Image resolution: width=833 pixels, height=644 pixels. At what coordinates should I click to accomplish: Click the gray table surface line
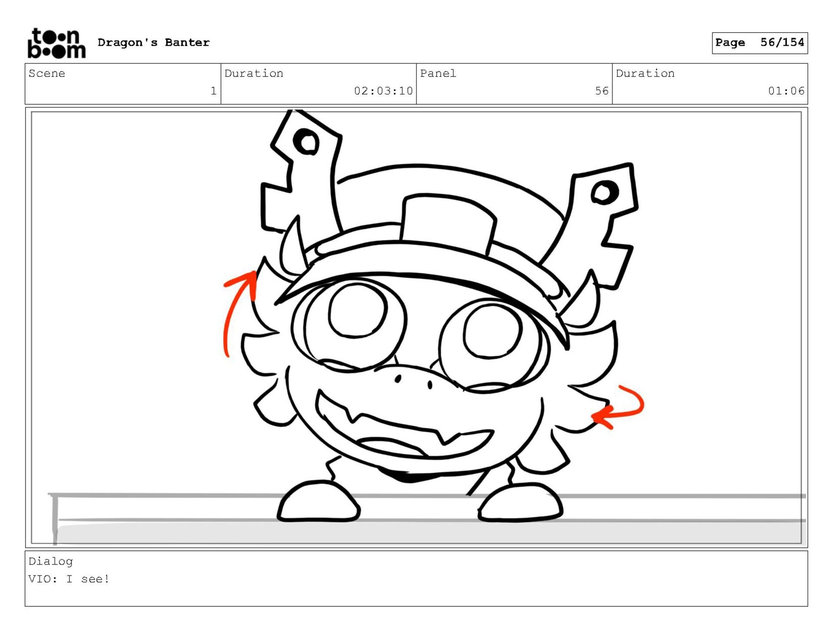pos(174,495)
